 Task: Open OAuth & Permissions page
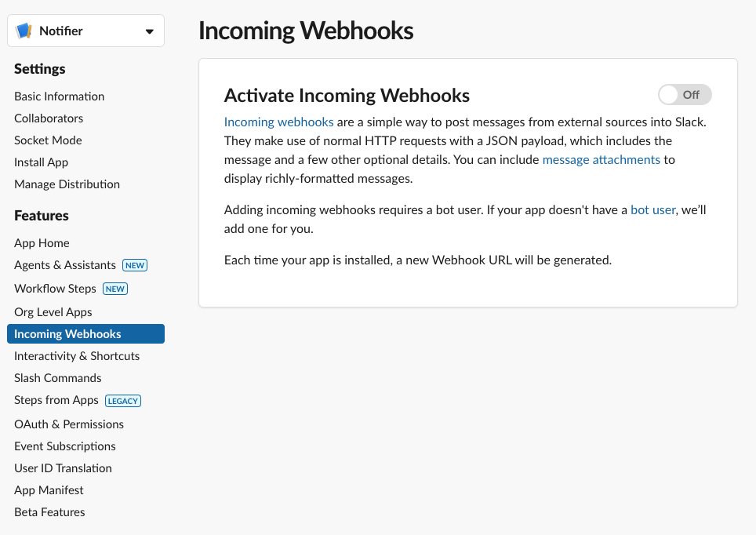click(x=69, y=424)
